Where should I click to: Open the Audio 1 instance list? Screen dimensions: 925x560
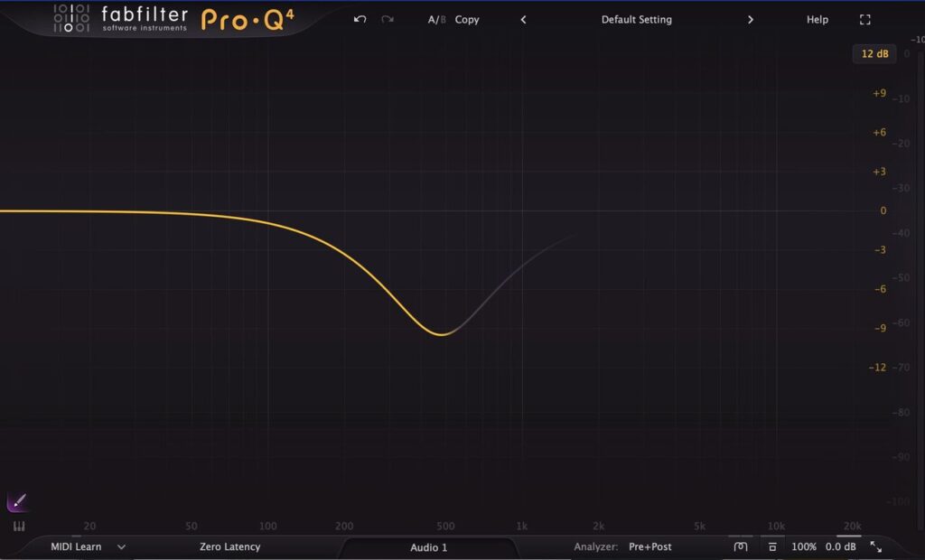[429, 547]
